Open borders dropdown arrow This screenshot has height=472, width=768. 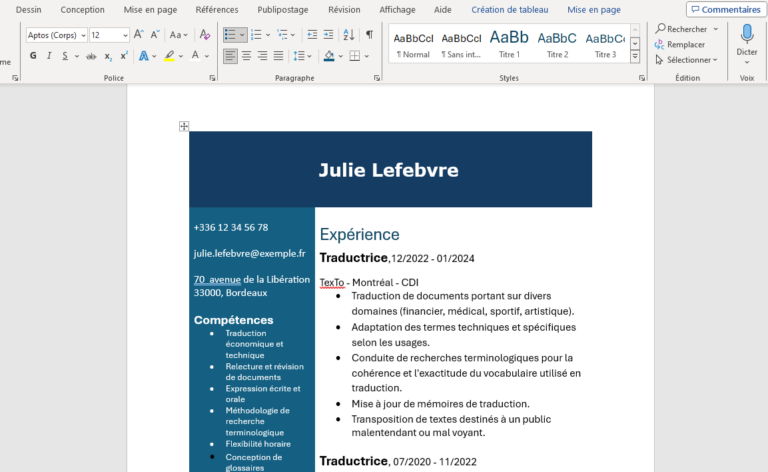366,56
